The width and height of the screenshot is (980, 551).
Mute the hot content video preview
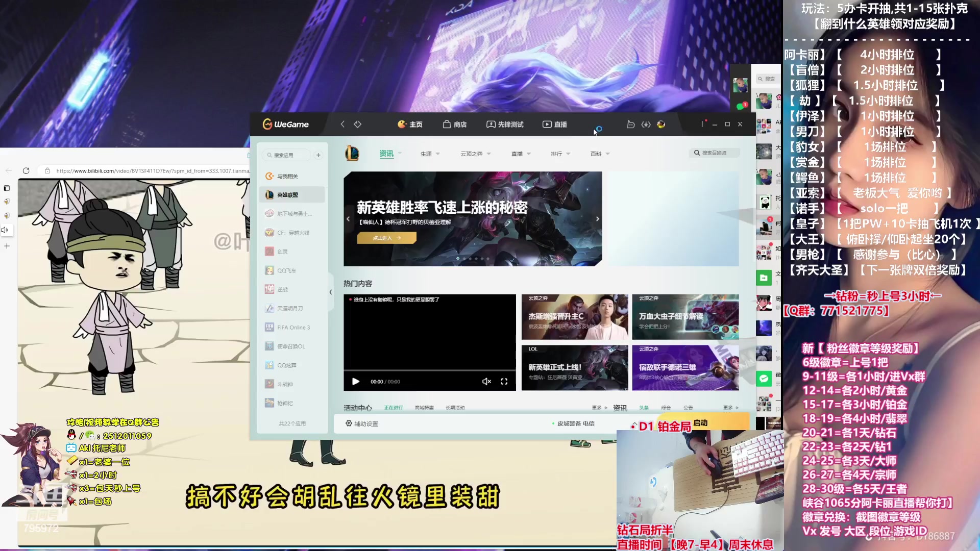click(x=486, y=381)
